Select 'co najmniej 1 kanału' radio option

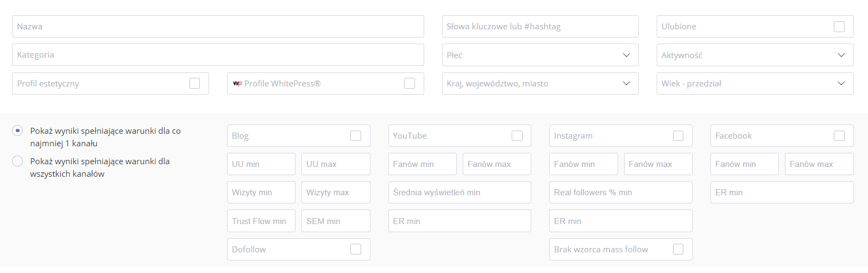click(17, 131)
